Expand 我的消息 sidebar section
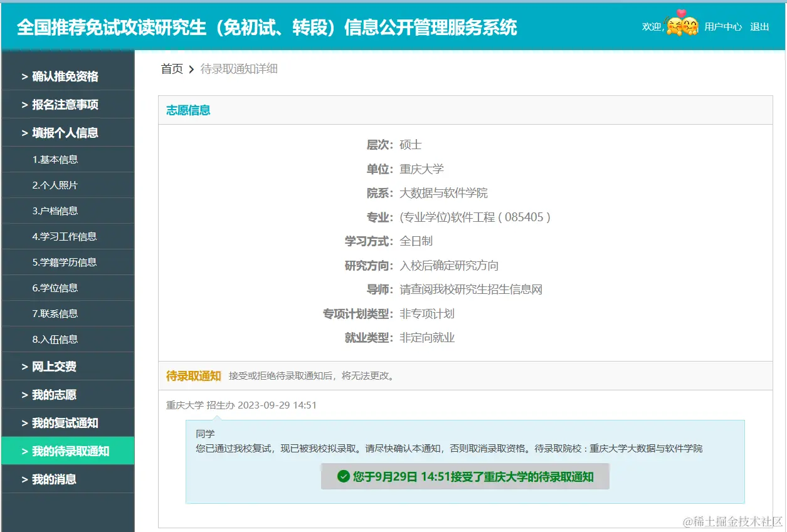The height and width of the screenshot is (532, 787). (68, 479)
